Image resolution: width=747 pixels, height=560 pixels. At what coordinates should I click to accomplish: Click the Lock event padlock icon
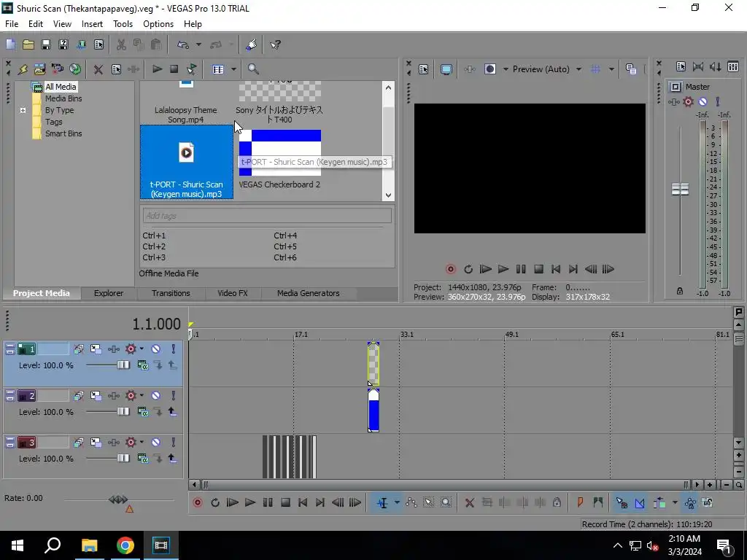click(x=557, y=502)
